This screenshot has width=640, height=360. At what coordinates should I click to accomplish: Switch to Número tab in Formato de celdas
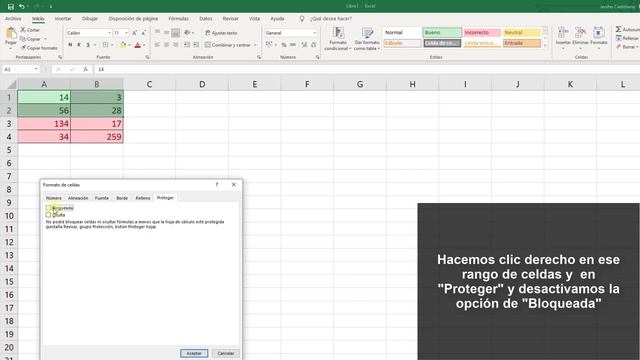[54, 198]
